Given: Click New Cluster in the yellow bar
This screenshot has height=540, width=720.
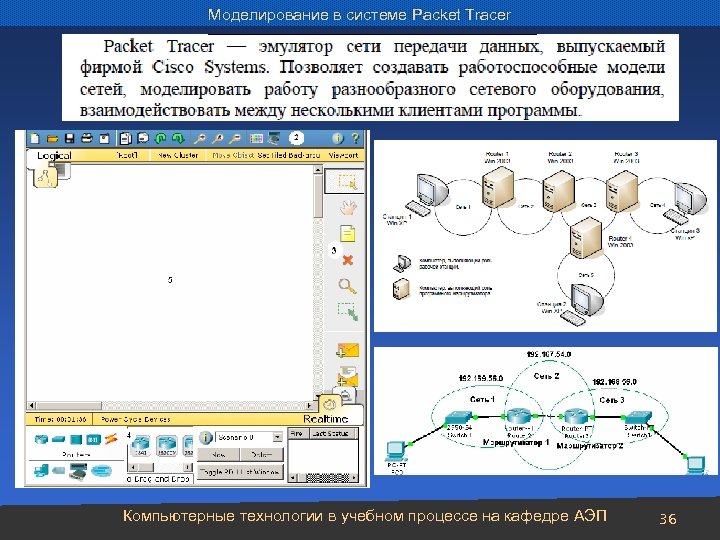Looking at the screenshot, I should [x=178, y=155].
